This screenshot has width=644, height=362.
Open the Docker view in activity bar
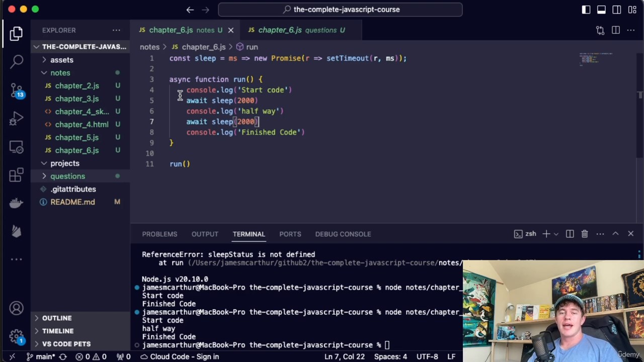point(16,203)
